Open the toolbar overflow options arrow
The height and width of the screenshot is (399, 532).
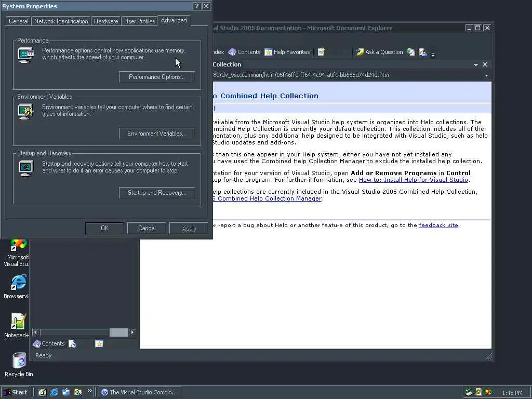pos(433,54)
